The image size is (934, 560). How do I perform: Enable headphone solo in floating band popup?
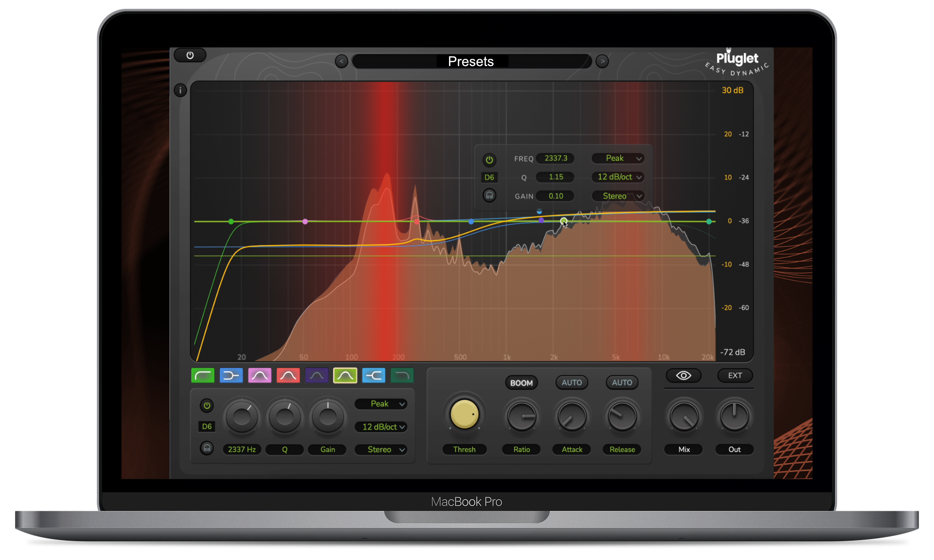pyautogui.click(x=489, y=195)
